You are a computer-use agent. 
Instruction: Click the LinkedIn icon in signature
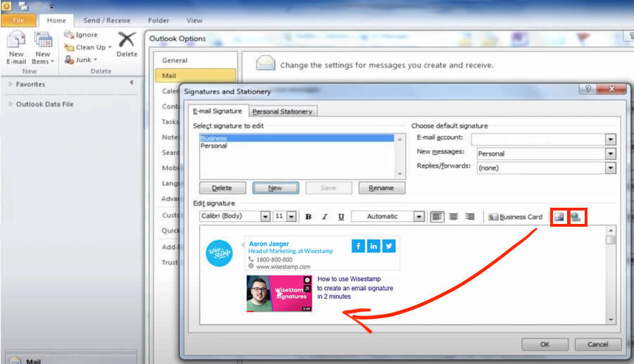373,246
